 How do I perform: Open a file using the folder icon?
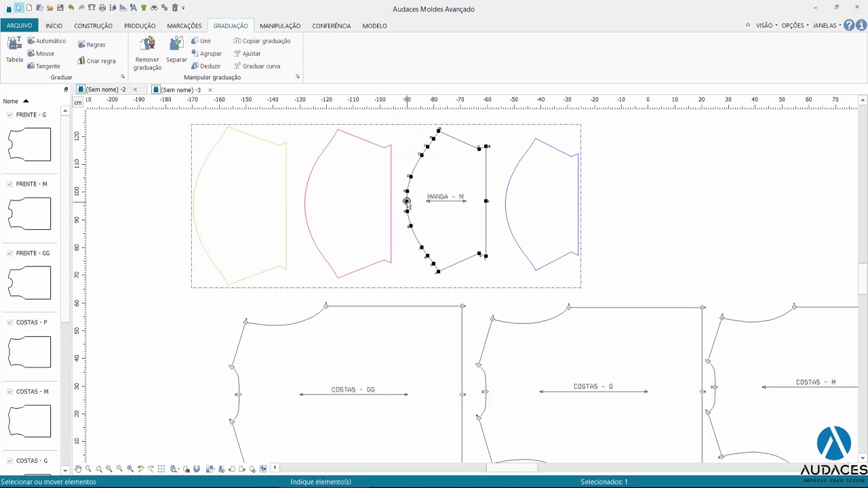pyautogui.click(x=50, y=8)
